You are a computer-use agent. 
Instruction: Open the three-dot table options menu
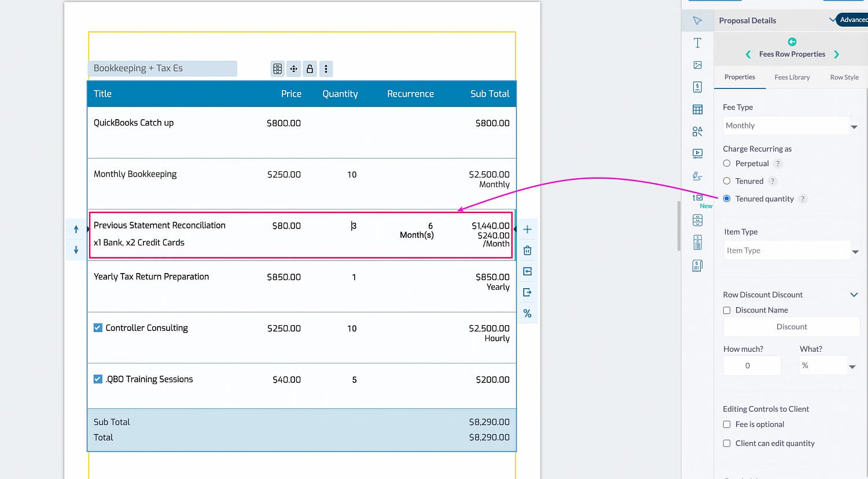[x=326, y=69]
